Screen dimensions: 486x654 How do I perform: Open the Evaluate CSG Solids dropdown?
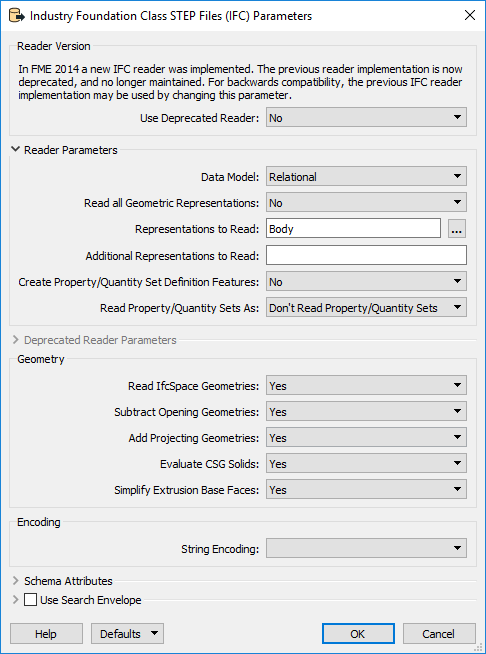pos(366,464)
